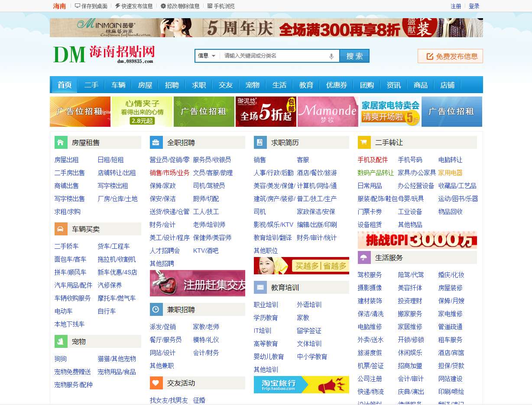Click the heart icon beside 交友活动

point(156,383)
